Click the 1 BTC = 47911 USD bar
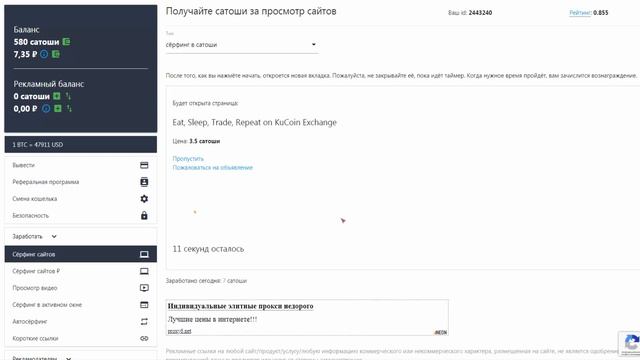This screenshot has height=360, width=640. pyautogui.click(x=80, y=144)
